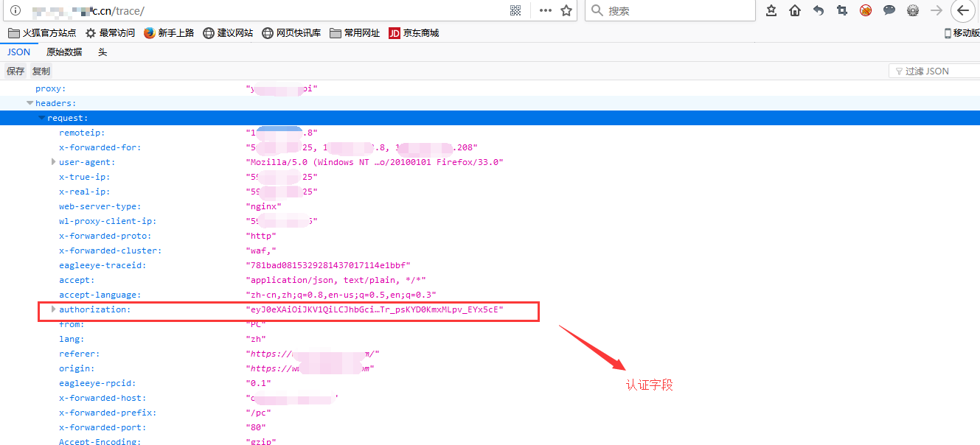Select the lang key
This screenshot has height=445, width=980.
click(x=72, y=339)
